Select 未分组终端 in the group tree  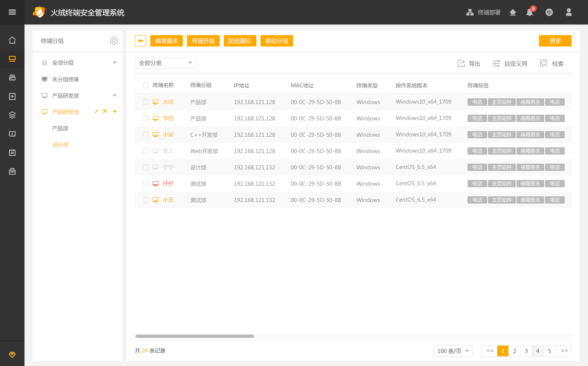point(65,79)
